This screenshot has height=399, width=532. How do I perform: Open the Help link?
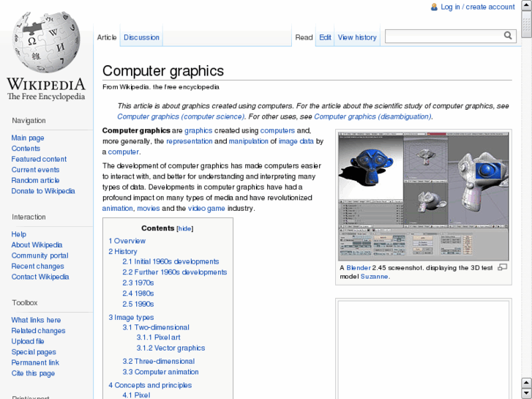[x=19, y=234]
